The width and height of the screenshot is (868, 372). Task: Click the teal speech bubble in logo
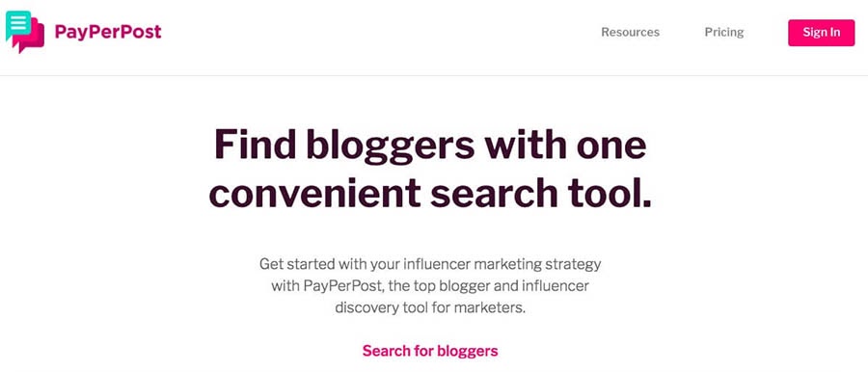click(x=17, y=25)
